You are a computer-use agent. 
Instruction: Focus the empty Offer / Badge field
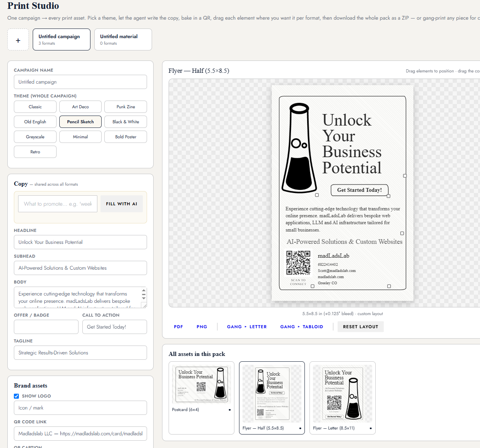click(x=46, y=327)
